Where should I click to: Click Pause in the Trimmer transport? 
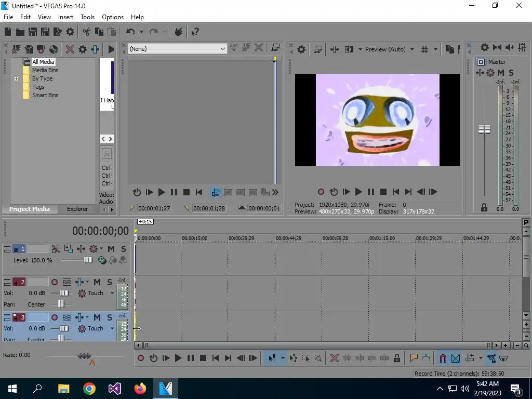click(x=174, y=192)
